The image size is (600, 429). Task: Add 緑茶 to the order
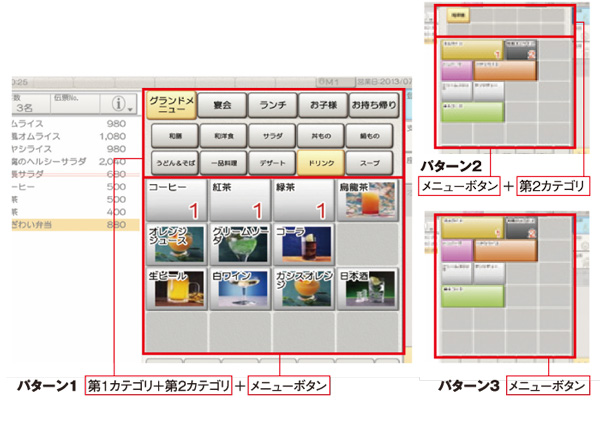coord(303,201)
